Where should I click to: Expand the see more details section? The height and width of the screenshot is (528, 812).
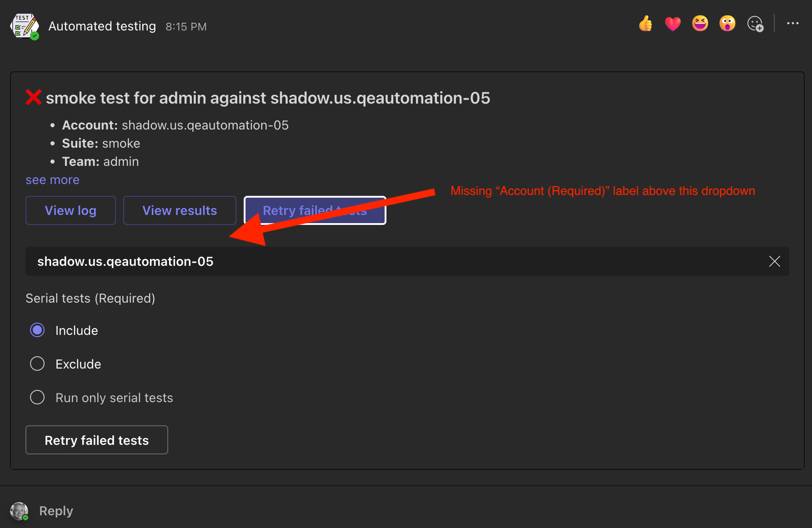(52, 180)
